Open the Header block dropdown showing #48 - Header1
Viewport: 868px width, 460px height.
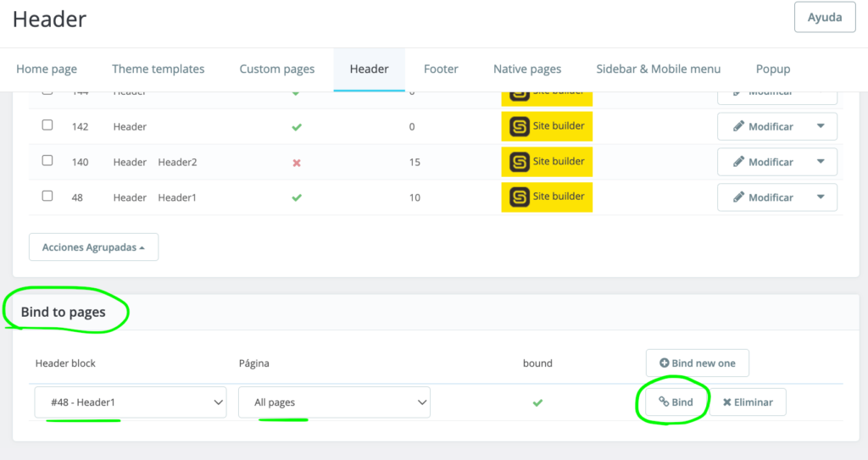pyautogui.click(x=131, y=402)
